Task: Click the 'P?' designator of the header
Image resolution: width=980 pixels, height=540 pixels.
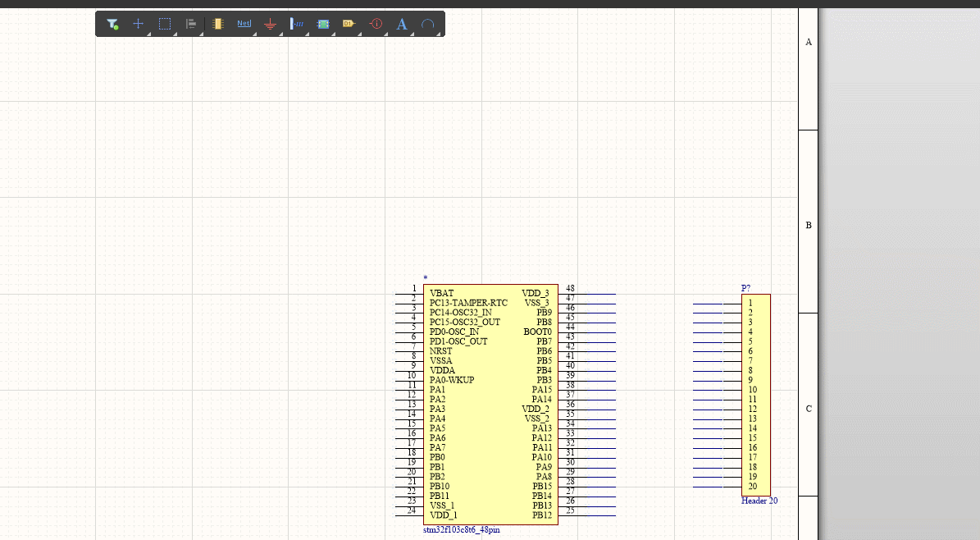Action: click(x=745, y=288)
